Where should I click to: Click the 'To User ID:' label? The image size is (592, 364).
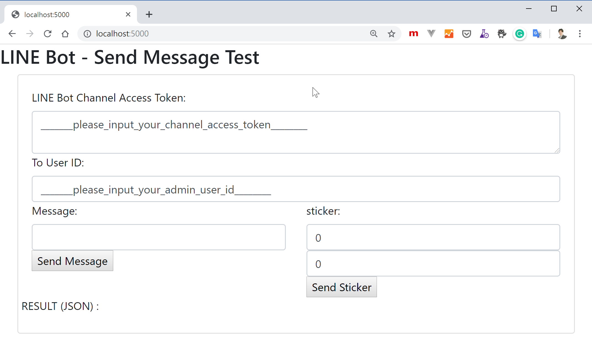[58, 163]
